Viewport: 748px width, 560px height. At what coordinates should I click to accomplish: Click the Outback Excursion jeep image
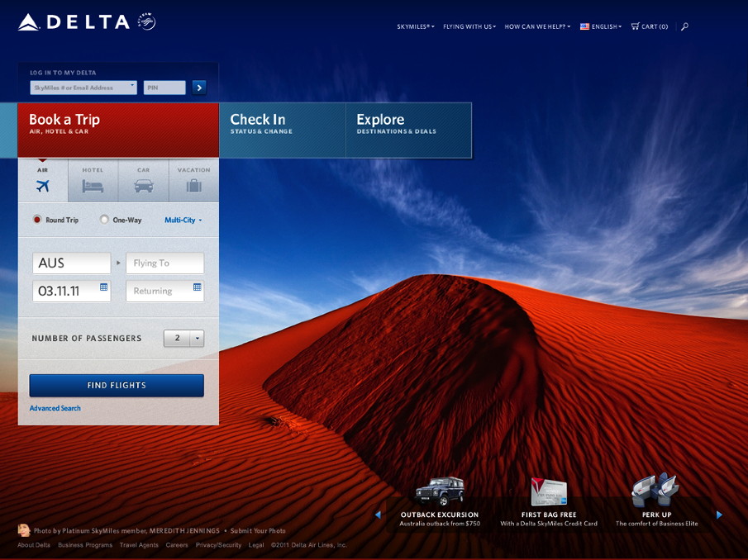click(440, 491)
